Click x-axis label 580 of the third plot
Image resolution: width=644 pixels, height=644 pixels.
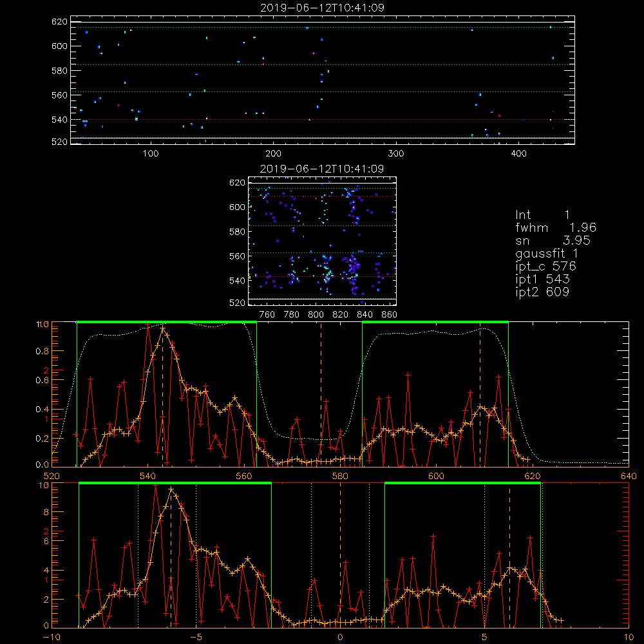[x=340, y=477]
